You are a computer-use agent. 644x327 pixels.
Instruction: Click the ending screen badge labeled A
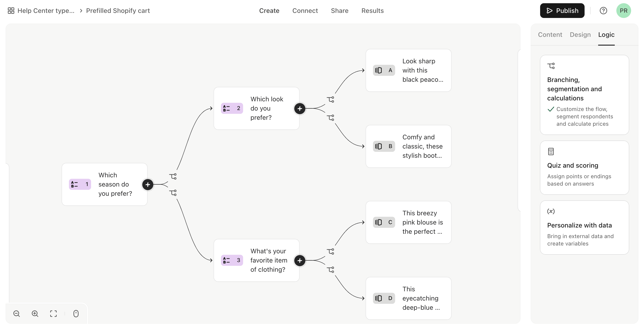[384, 70]
